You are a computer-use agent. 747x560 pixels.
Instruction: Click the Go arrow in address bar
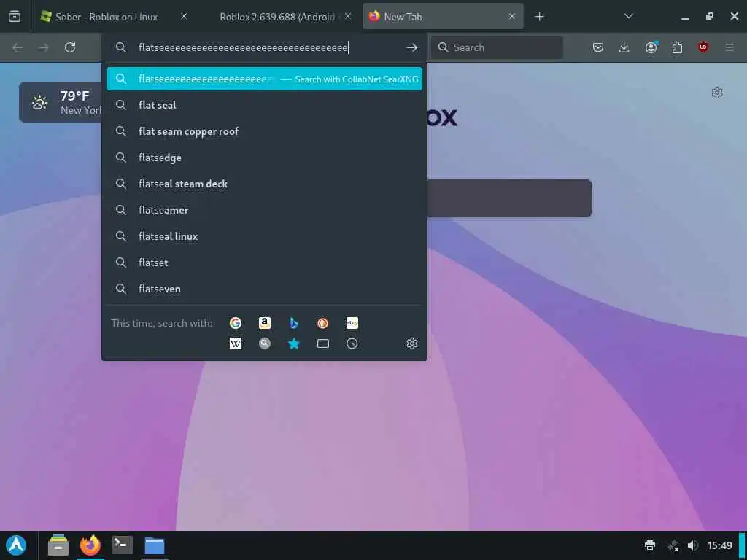(412, 47)
